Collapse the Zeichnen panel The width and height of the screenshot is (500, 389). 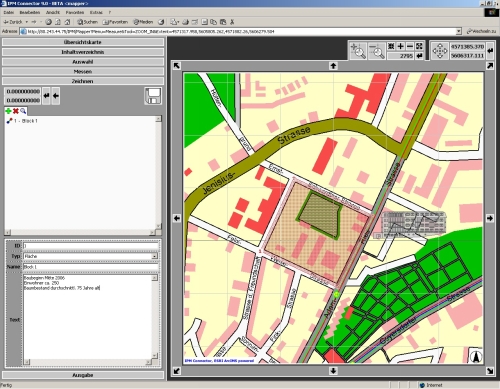point(83,81)
